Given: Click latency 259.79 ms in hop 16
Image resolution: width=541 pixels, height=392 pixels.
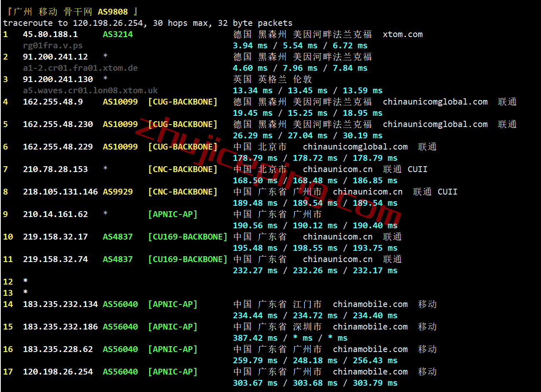Looking at the screenshot, I should [255, 360].
